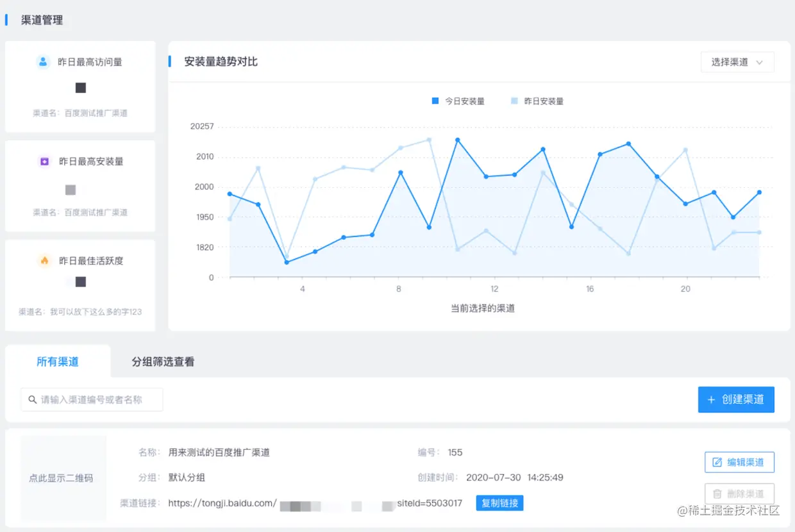Viewport: 795px width, 532px height.
Task: Click the 昨日最高访问量 stat card title
Action: click(90, 62)
